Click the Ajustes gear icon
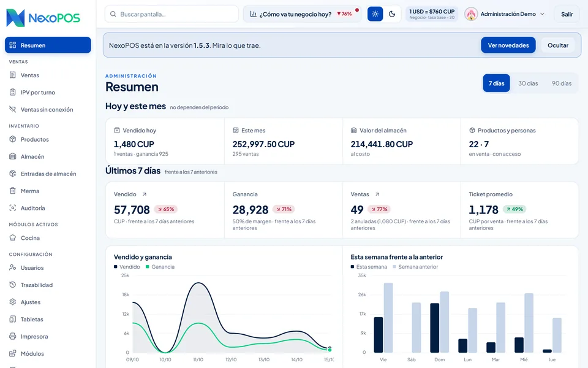The height and width of the screenshot is (368, 588). (x=13, y=302)
